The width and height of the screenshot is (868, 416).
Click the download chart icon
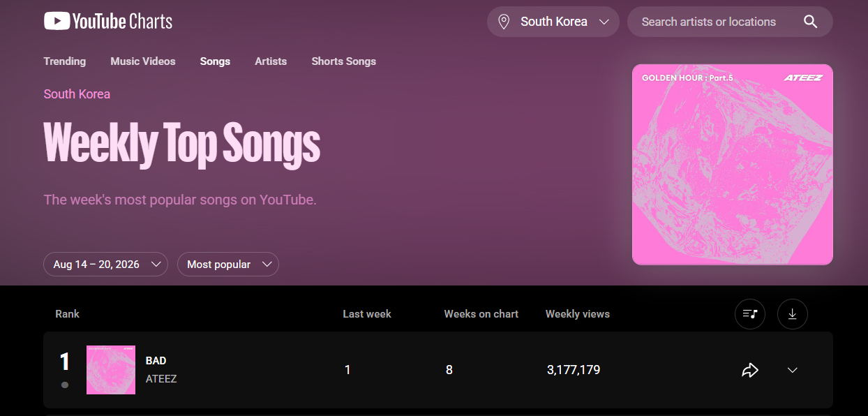tap(792, 314)
